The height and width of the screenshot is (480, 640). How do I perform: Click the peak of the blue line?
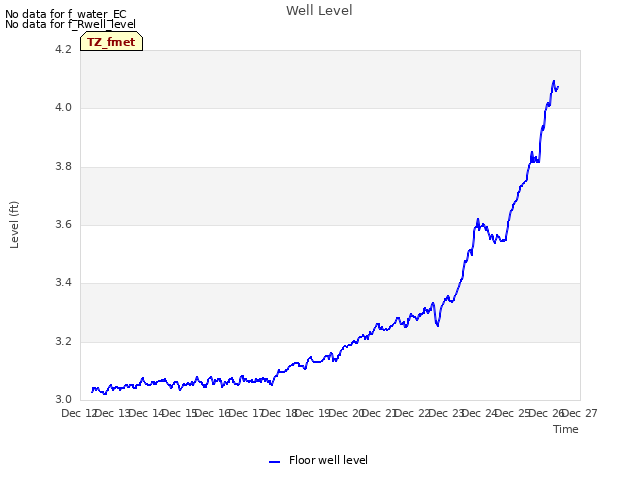coord(554,81)
